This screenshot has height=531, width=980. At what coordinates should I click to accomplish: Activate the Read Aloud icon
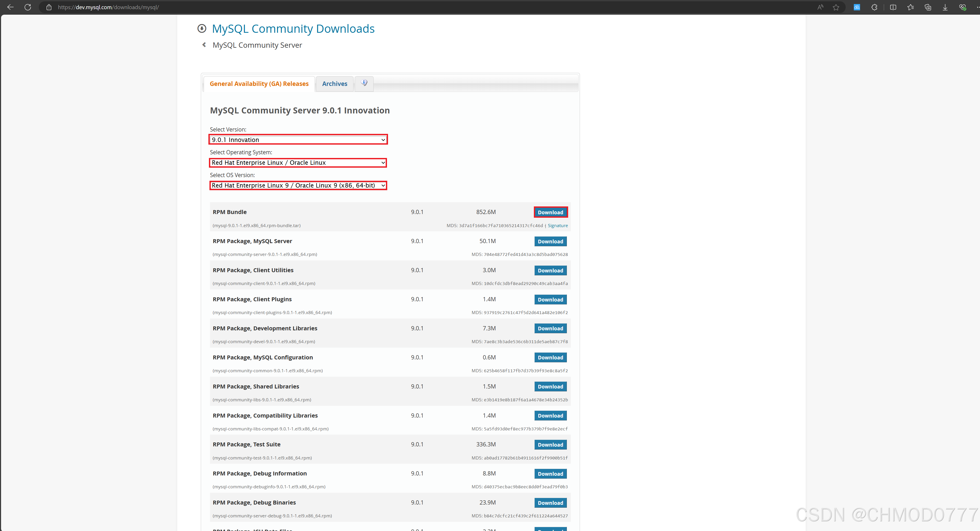820,7
